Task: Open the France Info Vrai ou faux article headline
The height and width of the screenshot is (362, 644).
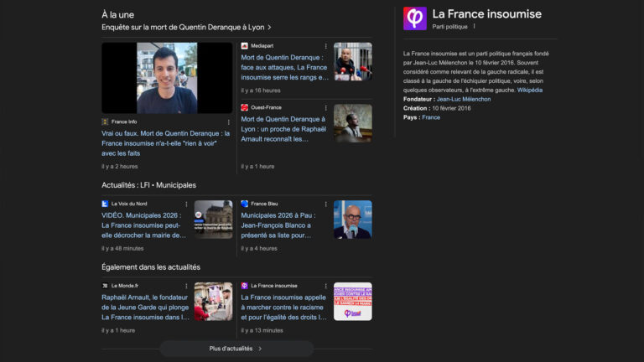Action: coord(165,143)
